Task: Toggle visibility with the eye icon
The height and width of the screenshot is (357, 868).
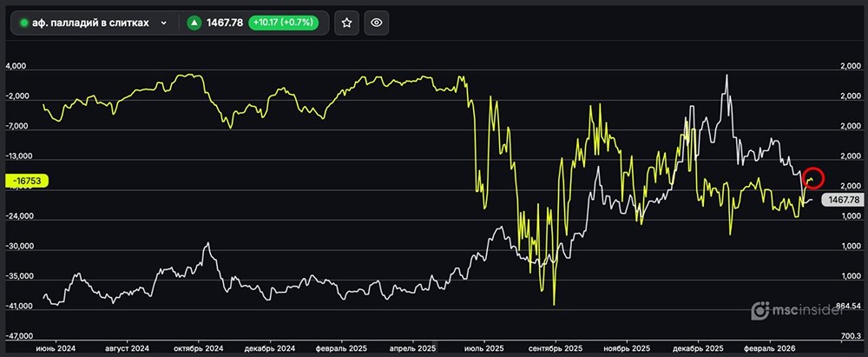Action: pyautogui.click(x=377, y=23)
